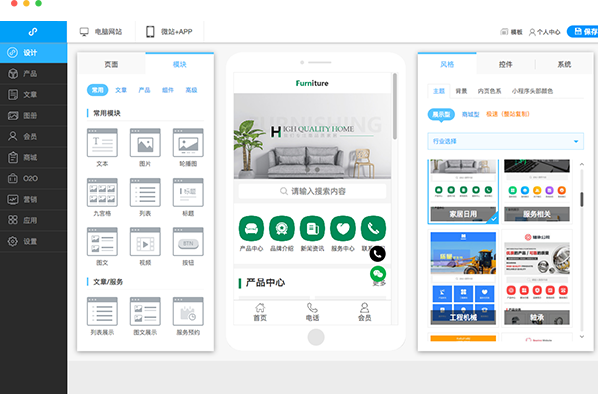Select the 产品 module category filter
This screenshot has width=598, height=394.
144,90
